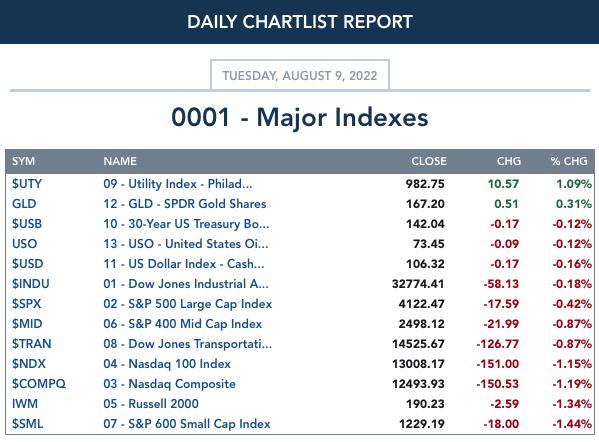Screen dimensions: 599x442
Task: Sort table by SYM column header
Action: click(23, 161)
